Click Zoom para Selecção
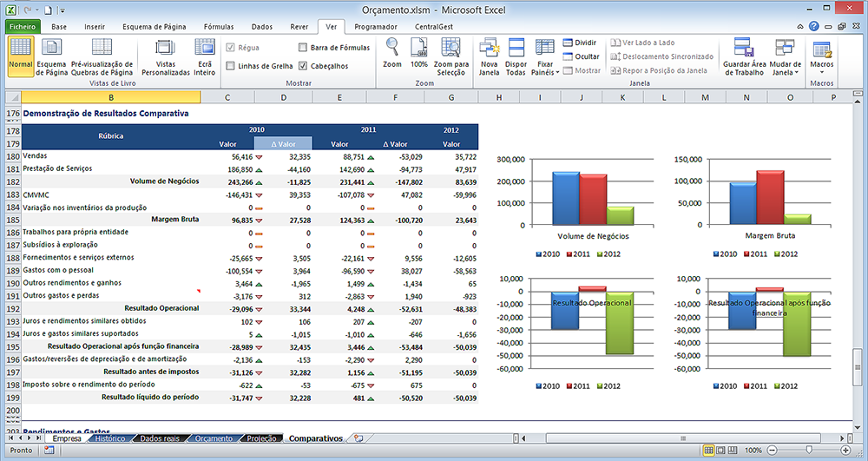 (x=451, y=56)
